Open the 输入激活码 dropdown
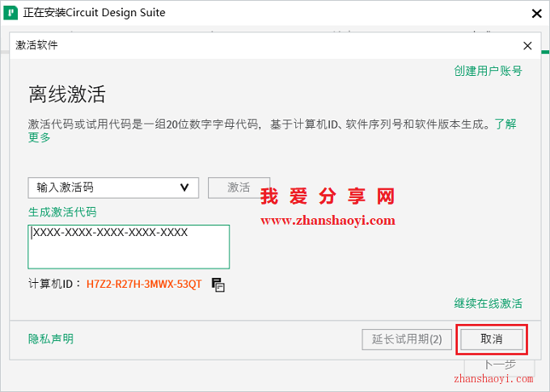Screen dimensions: 550x392 pos(113,188)
